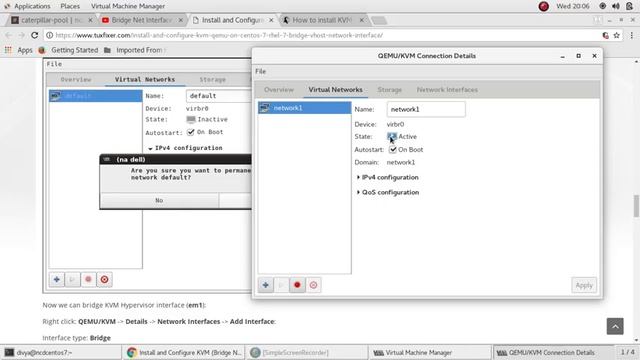
Task: Click the Chrome Install and Configure KVM taskbar item
Action: point(184,353)
